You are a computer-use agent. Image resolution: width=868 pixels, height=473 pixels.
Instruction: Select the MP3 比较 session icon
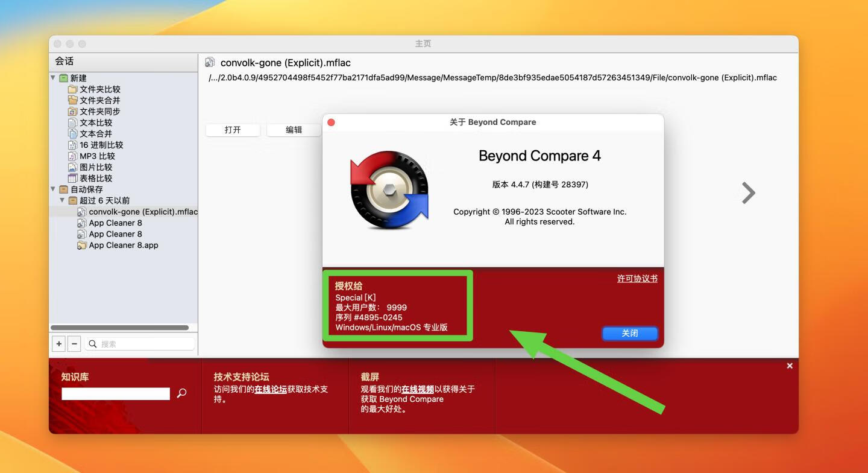click(x=72, y=156)
